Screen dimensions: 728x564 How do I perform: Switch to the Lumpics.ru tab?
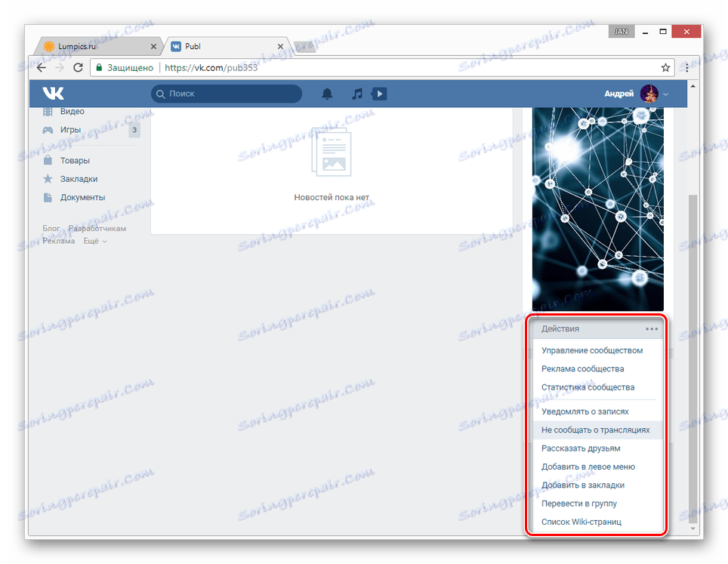[x=99, y=46]
